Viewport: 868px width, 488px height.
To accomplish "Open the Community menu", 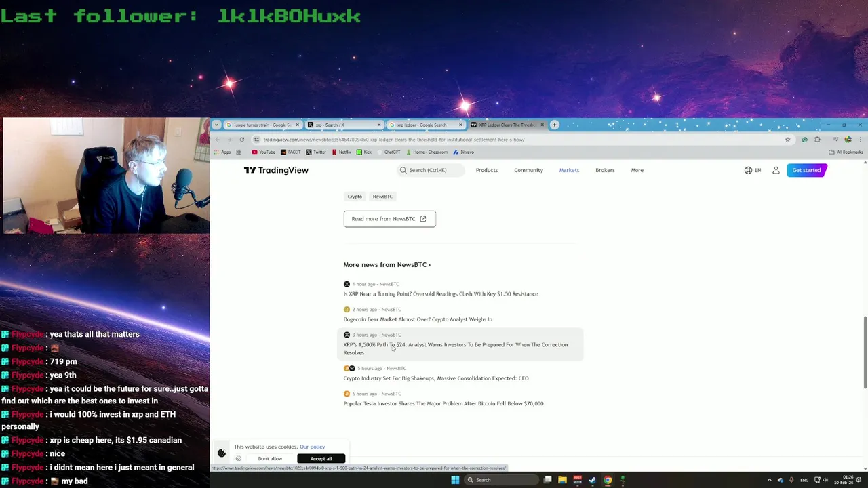I will tap(528, 170).
